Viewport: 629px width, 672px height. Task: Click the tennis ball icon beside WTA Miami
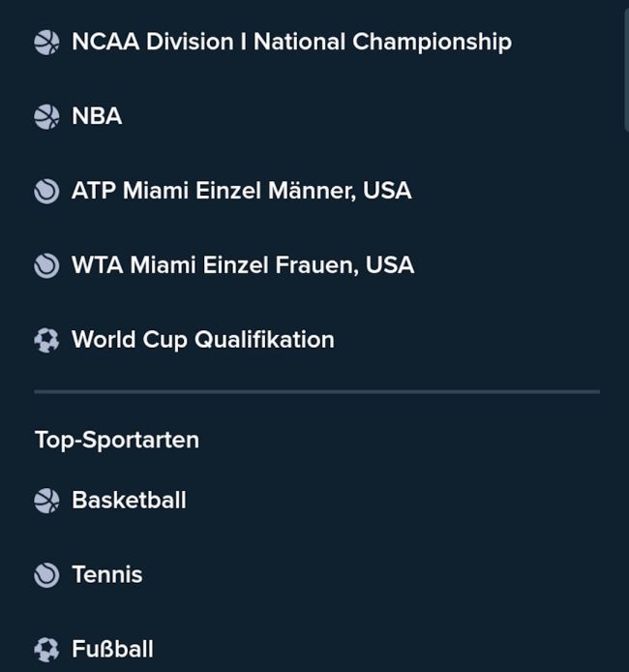point(46,265)
